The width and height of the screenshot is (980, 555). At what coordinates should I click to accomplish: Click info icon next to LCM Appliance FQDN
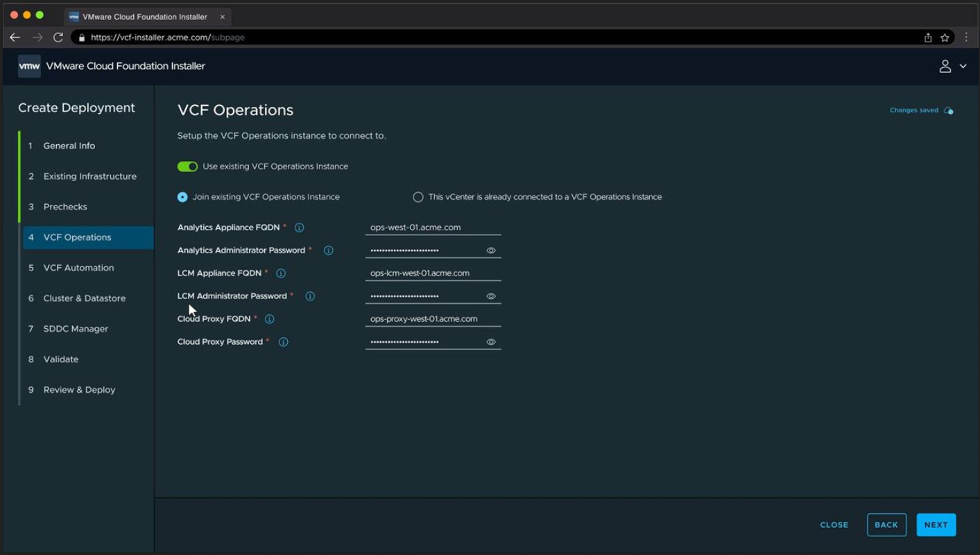coord(281,273)
